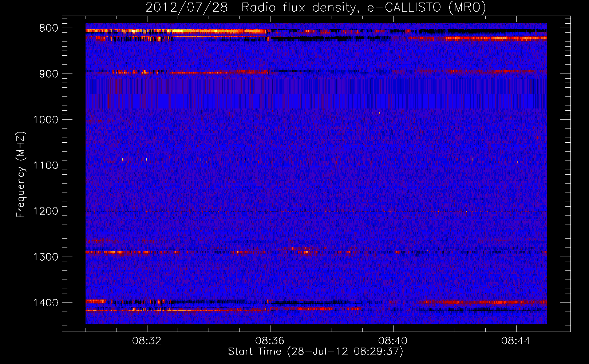589x364 pixels.
Task: Click the 08:44 time tick label
Action: (x=516, y=341)
